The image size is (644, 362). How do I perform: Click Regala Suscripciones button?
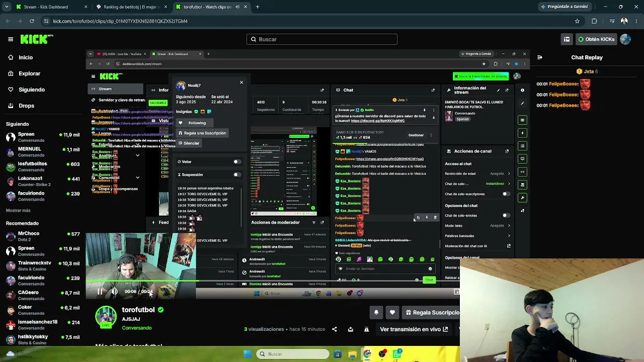[x=431, y=313]
